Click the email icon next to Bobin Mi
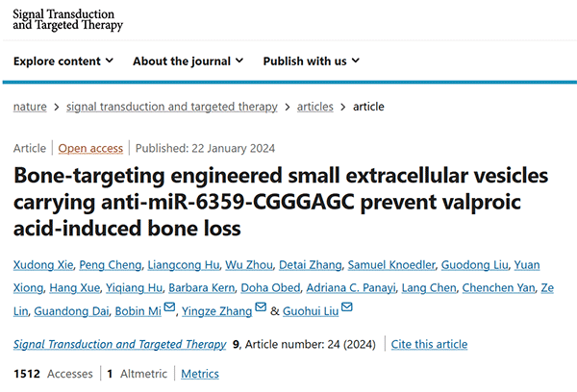Image resolution: width=577 pixels, height=392 pixels. [x=170, y=308]
